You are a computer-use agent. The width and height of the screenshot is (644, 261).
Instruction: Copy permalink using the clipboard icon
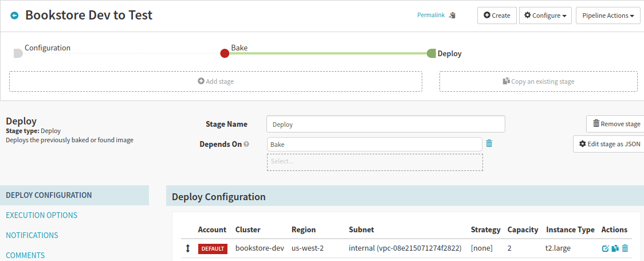pos(452,15)
